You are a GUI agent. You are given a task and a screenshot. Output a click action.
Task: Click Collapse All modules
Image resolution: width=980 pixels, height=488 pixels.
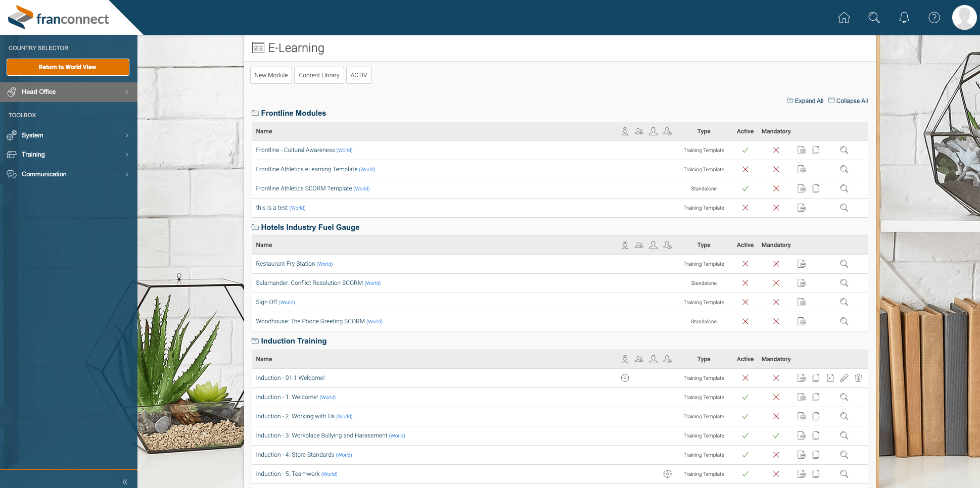click(848, 101)
